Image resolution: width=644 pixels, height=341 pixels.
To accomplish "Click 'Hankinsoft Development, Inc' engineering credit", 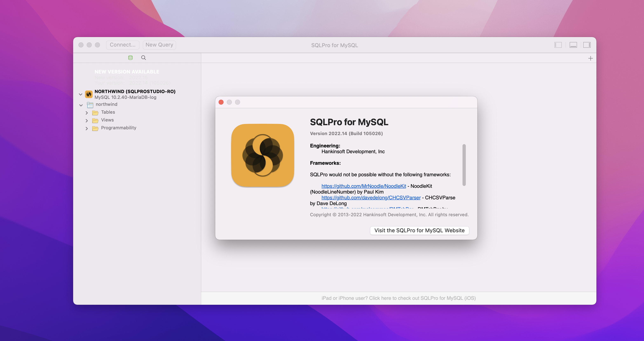I will [x=353, y=152].
